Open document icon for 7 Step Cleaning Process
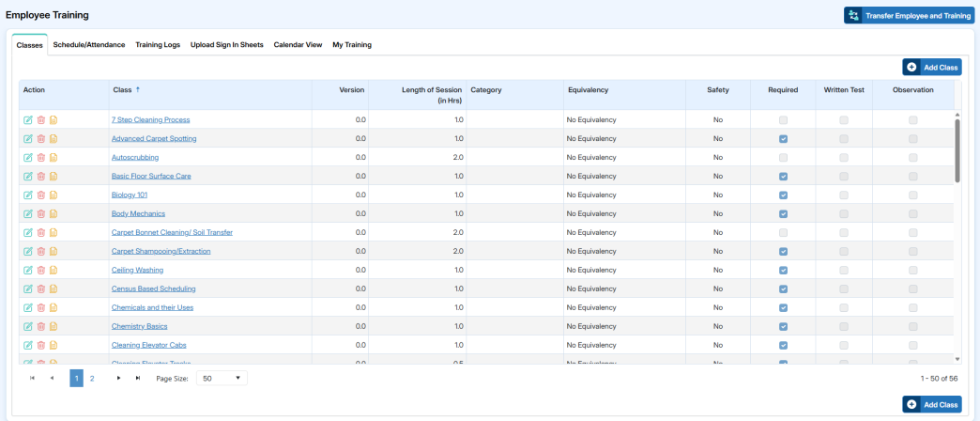Image resolution: width=980 pixels, height=421 pixels. [54, 119]
